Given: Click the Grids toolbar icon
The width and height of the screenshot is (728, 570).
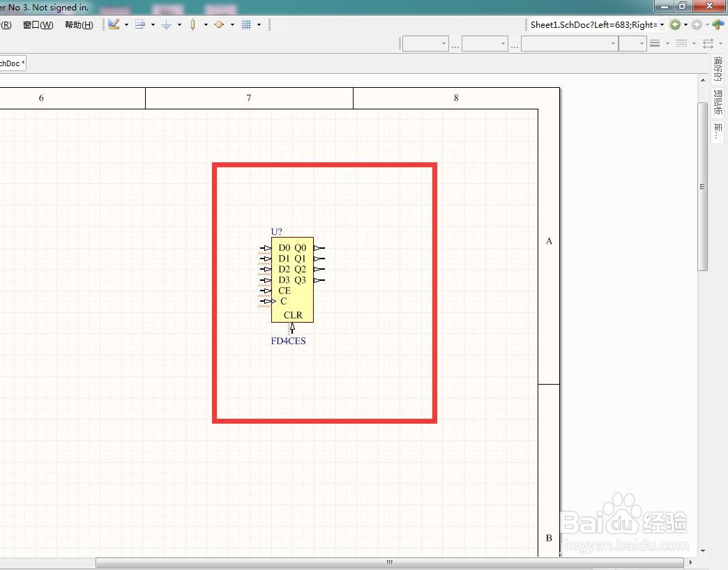Looking at the screenshot, I should coord(246,24).
